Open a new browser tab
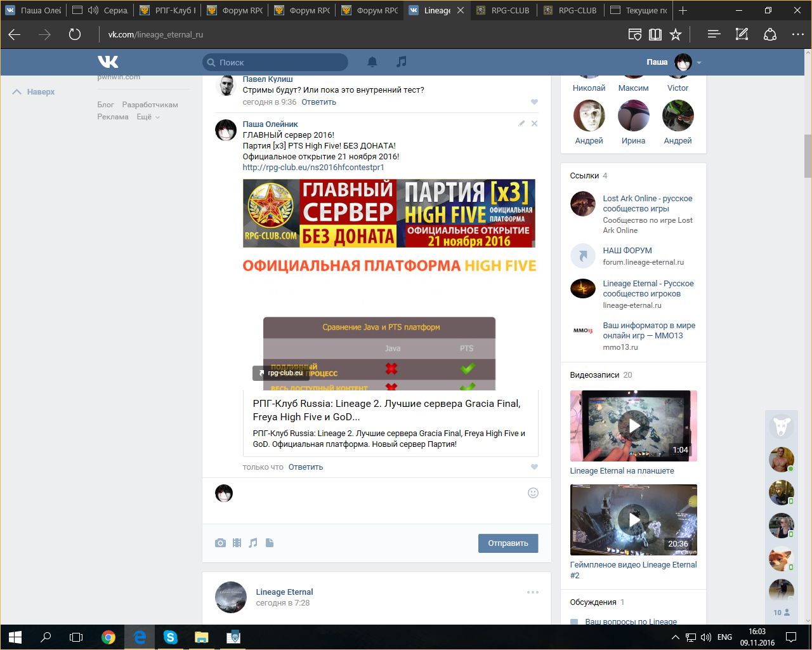 [x=683, y=10]
